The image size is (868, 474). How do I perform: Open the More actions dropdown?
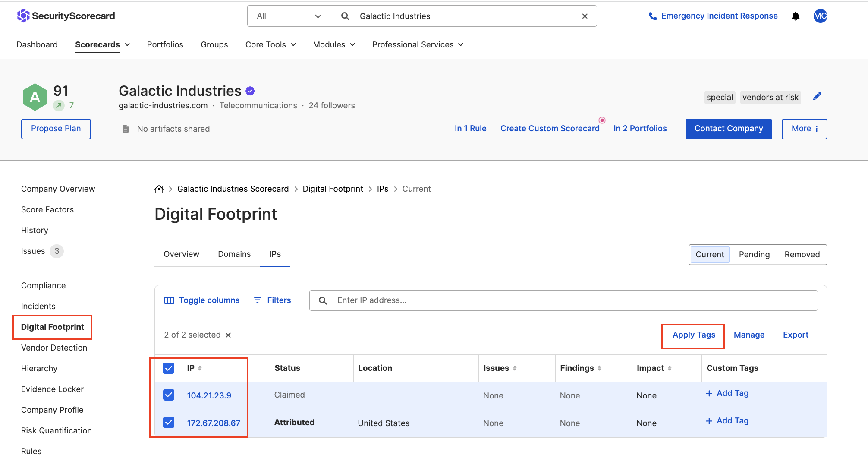[804, 129]
